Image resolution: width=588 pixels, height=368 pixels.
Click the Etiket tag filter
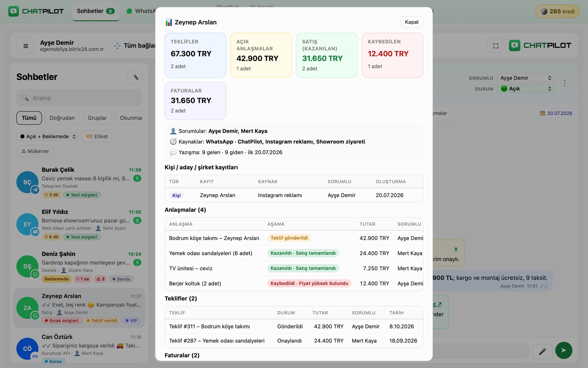pyautogui.click(x=97, y=136)
